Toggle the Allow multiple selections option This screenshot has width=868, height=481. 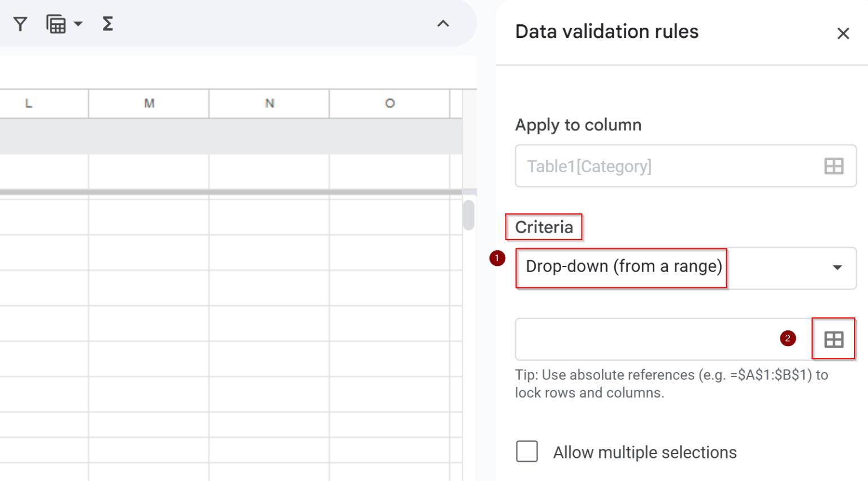click(526, 452)
